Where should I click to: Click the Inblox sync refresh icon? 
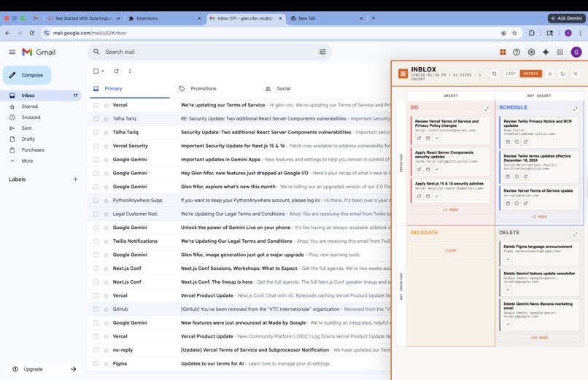click(494, 74)
